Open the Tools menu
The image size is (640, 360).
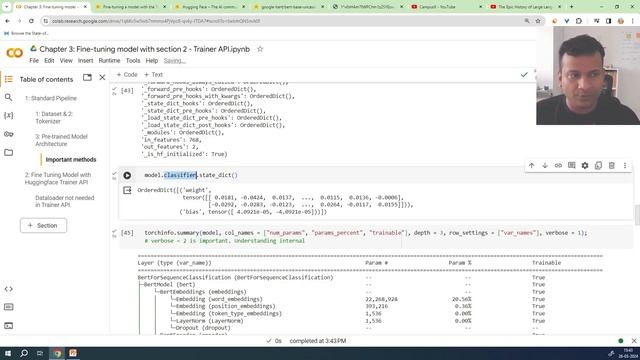pyautogui.click(x=133, y=60)
